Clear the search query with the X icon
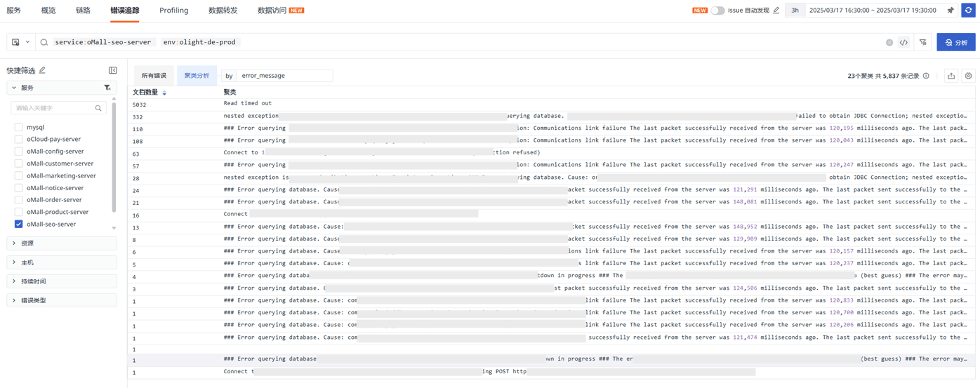Screen dimensions: 980x388 click(x=889, y=43)
